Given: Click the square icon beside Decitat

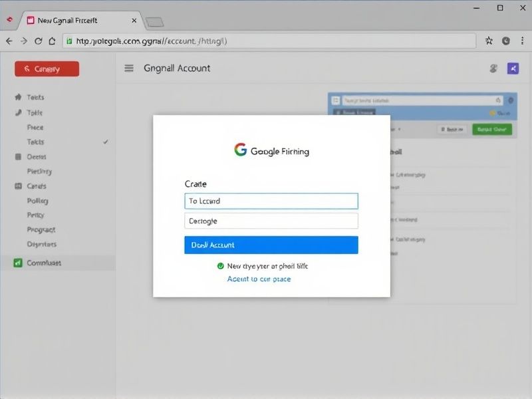Looking at the screenshot, I should click(19, 157).
